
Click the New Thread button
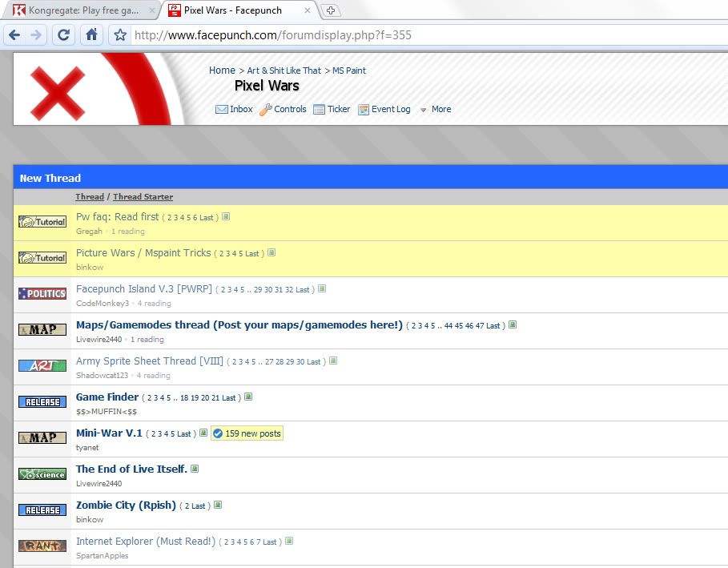pyautogui.click(x=50, y=178)
